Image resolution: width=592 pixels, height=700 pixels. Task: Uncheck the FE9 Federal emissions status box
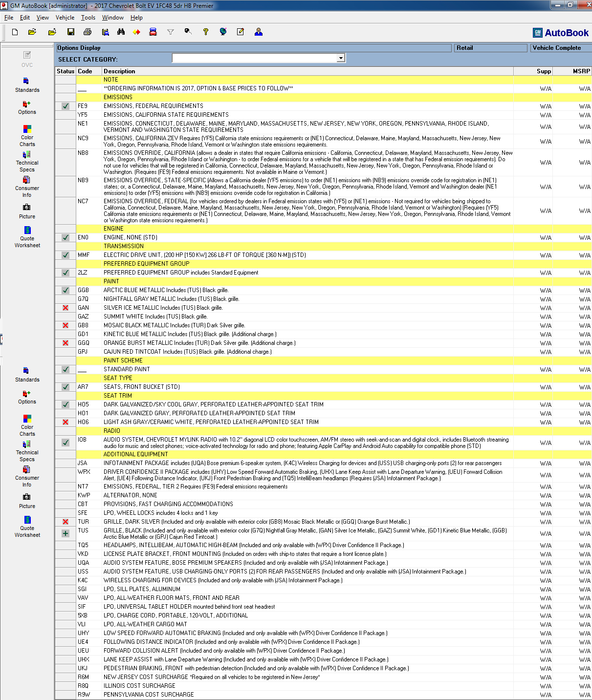click(x=66, y=106)
